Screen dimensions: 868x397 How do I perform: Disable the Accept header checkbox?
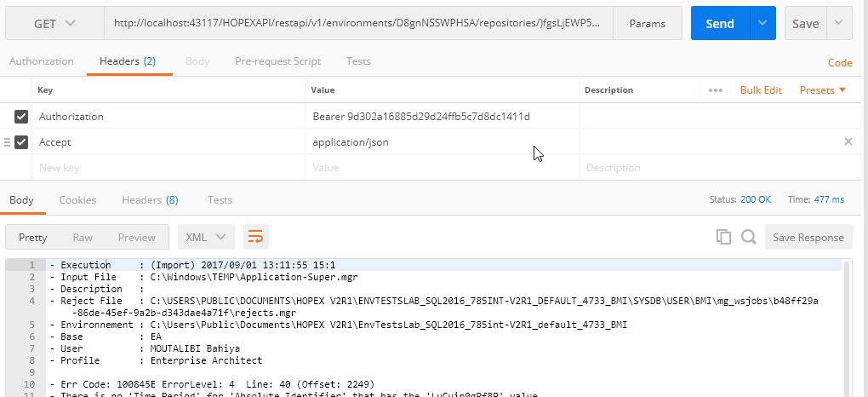tap(21, 142)
